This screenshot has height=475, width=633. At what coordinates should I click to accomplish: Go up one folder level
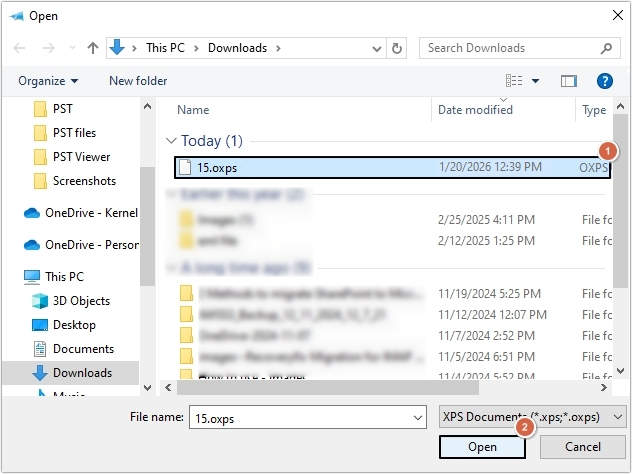(x=93, y=48)
